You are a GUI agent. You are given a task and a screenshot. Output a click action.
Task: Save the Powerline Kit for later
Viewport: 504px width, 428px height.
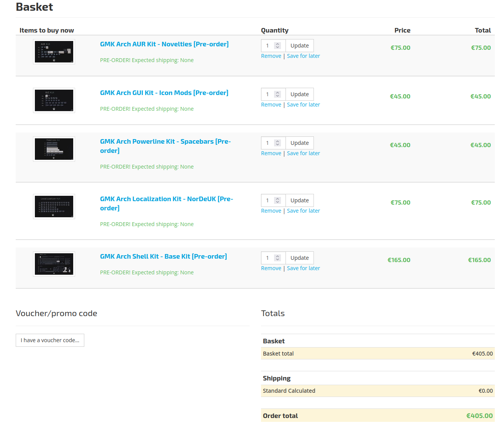click(x=304, y=153)
